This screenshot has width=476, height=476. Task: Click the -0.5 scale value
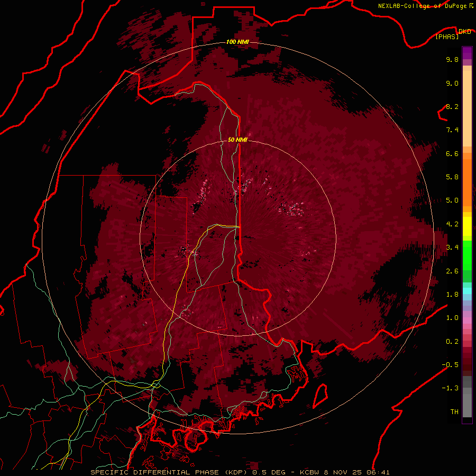450,365
